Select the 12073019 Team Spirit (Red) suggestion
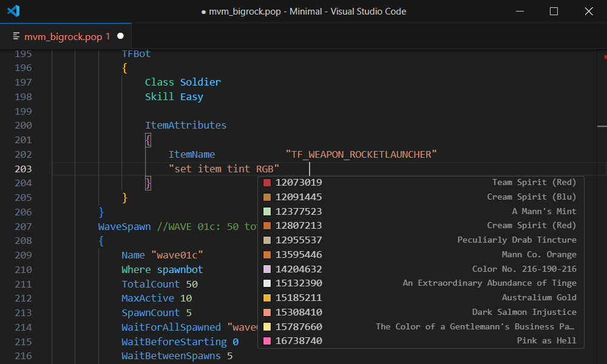The image size is (607, 364). 421,182
